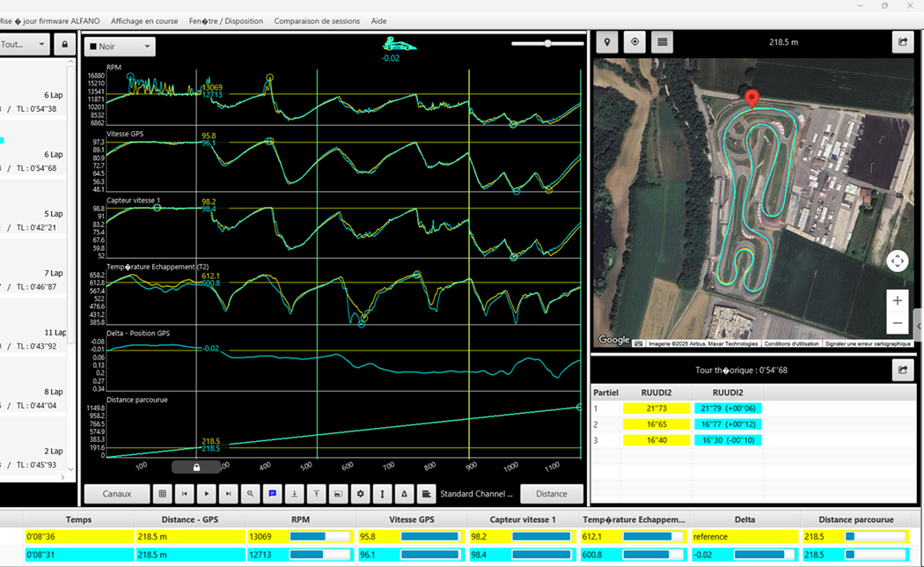
Task: Click the center-on-position target icon
Action: point(634,41)
